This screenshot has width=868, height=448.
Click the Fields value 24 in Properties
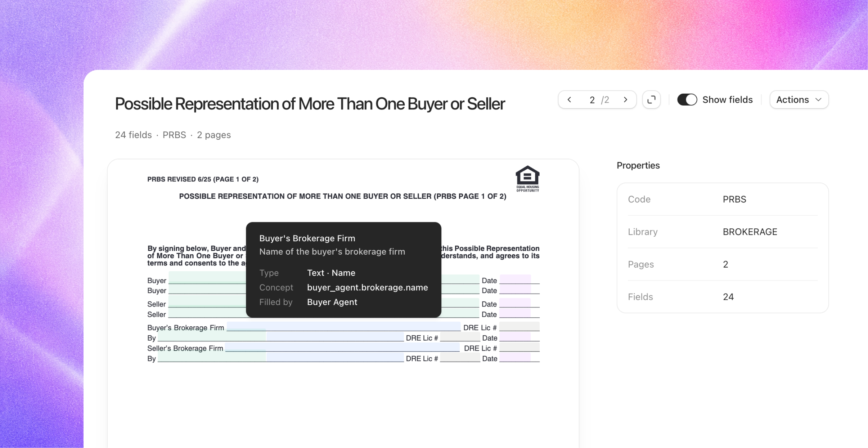[728, 297]
